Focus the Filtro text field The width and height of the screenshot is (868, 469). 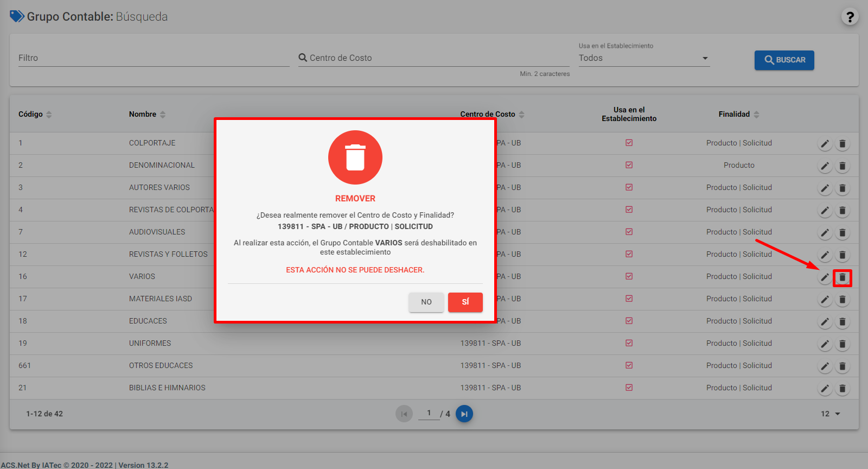click(x=154, y=58)
